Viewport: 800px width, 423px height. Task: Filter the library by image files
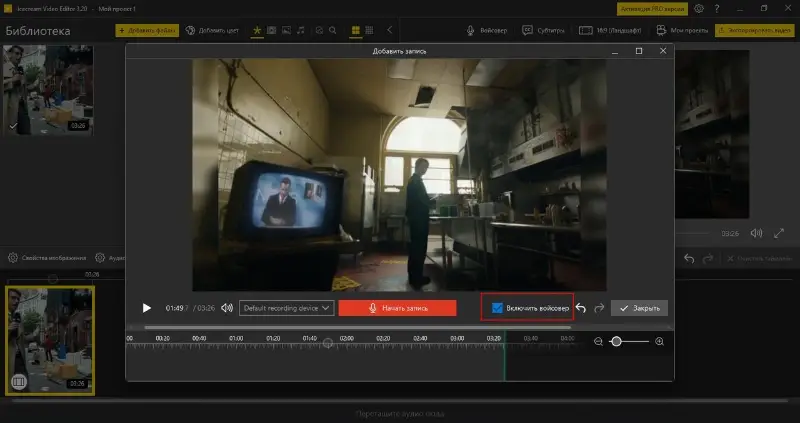point(286,31)
